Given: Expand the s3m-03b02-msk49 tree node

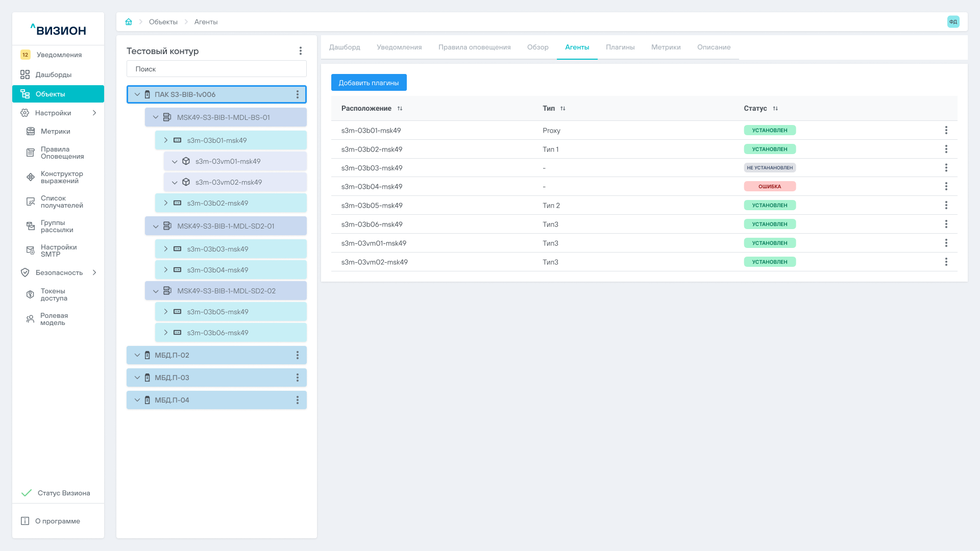Looking at the screenshot, I should (166, 203).
